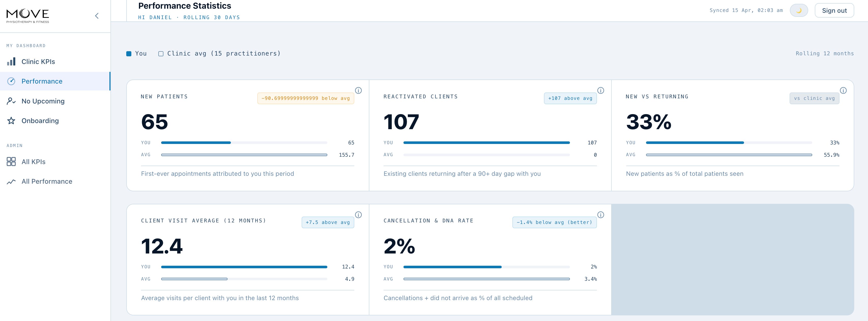This screenshot has height=321, width=868.
Task: Disable the You checkbox
Action: (129, 53)
